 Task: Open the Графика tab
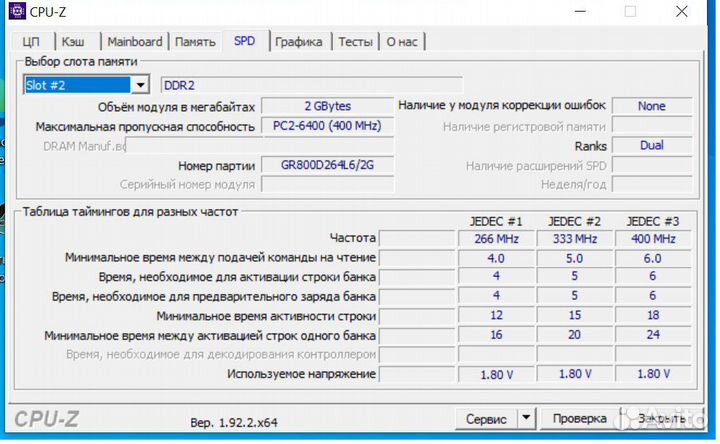298,42
